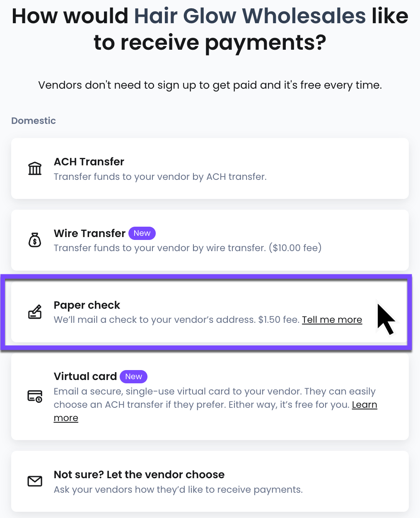
Task: Click the Hair Glow Wholesales vendor name
Action: [250, 16]
